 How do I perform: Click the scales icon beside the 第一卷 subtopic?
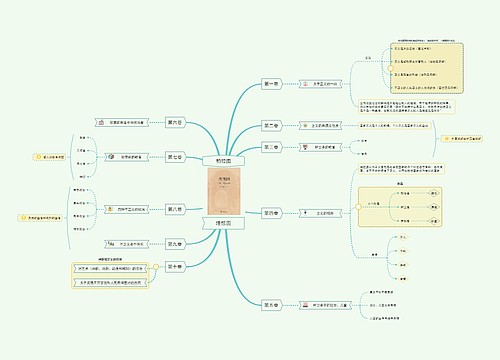click(x=305, y=84)
